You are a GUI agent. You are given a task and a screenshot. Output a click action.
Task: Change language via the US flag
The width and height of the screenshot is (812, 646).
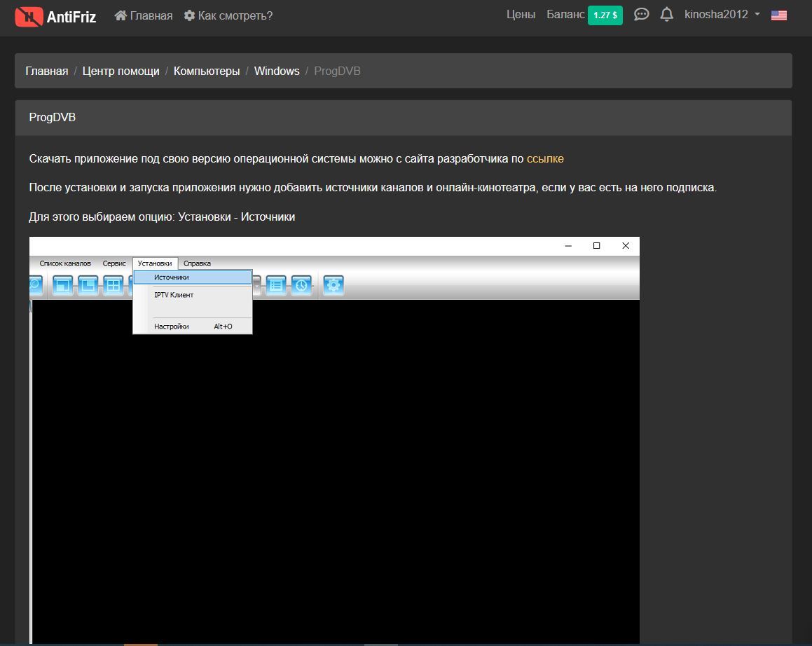(x=779, y=15)
